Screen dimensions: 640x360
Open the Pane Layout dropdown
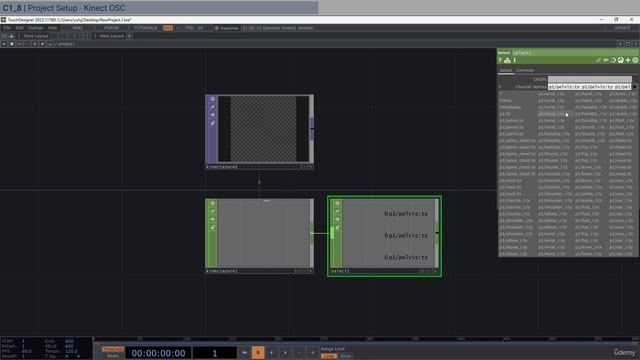(36, 36)
